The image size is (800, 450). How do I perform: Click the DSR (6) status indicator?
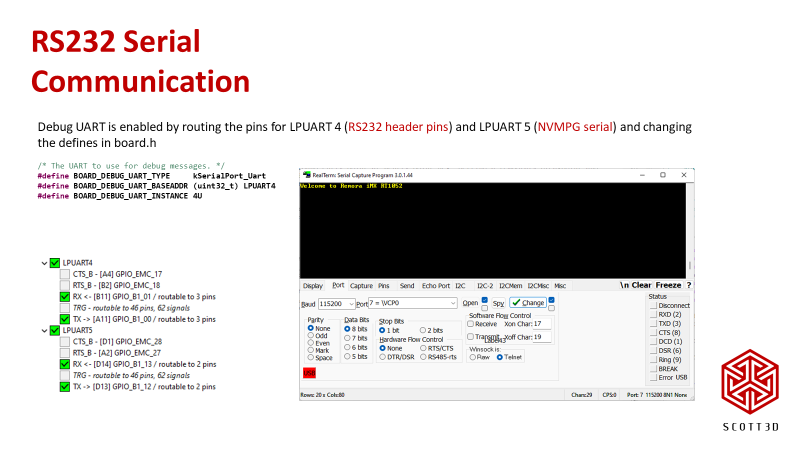(x=653, y=351)
